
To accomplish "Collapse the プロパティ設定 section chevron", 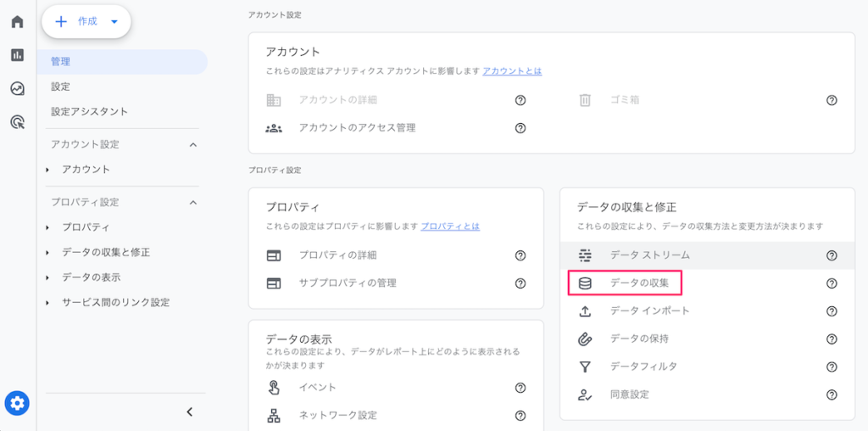I will click(192, 203).
